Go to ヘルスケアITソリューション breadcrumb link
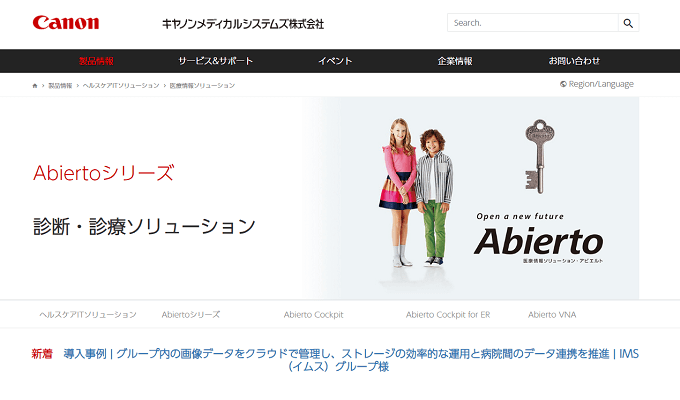The height and width of the screenshot is (400, 680). pyautogui.click(x=121, y=86)
